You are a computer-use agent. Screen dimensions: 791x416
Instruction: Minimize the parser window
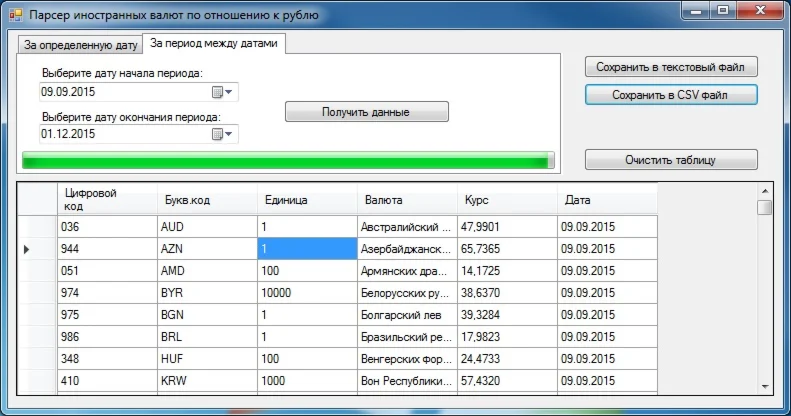[x=696, y=10]
